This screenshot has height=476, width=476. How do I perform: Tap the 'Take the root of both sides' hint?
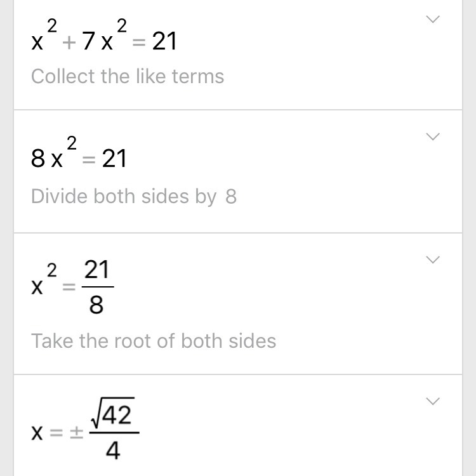click(154, 341)
